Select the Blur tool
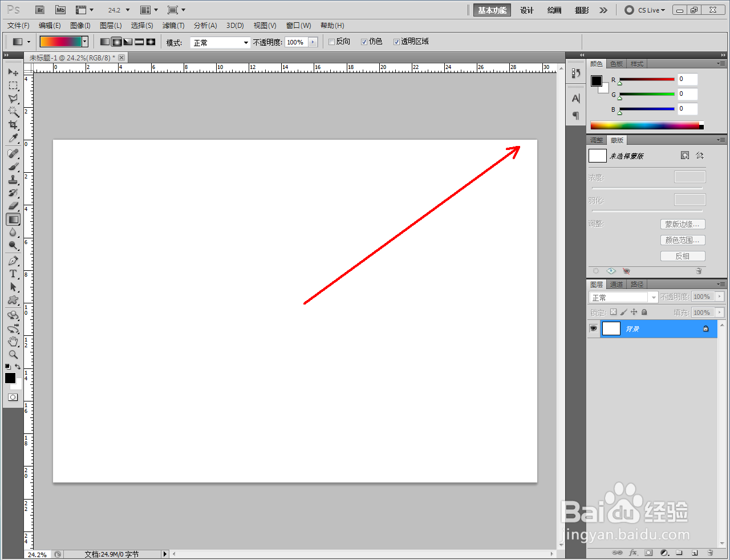The image size is (730, 560). tap(13, 232)
